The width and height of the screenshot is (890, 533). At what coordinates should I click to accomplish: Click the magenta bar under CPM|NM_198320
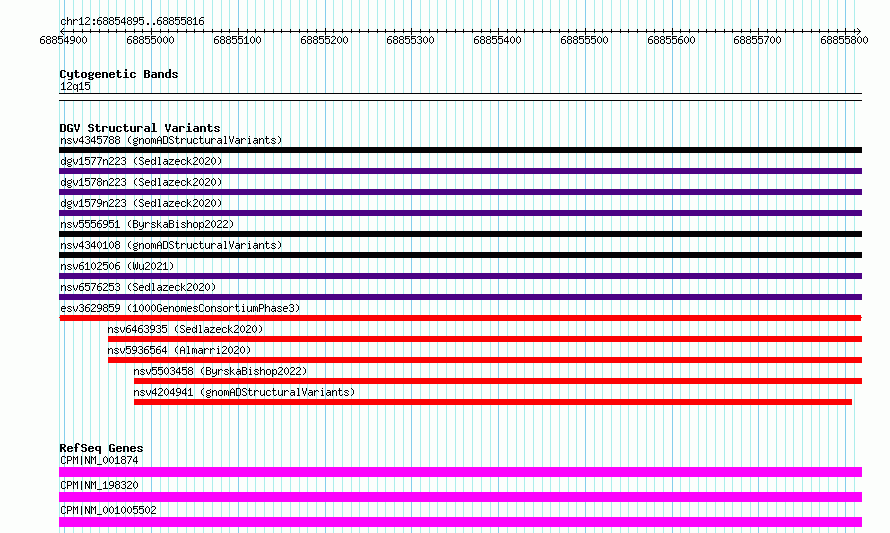tap(460, 497)
